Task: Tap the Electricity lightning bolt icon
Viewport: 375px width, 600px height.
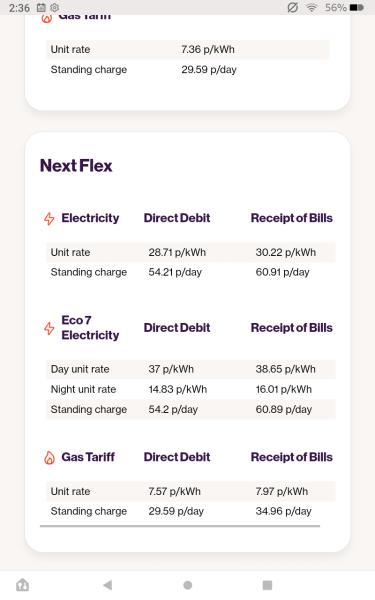Action: coord(49,218)
